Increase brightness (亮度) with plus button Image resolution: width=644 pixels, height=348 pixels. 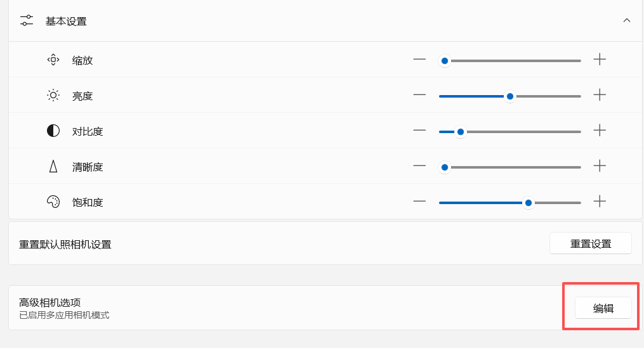[600, 95]
